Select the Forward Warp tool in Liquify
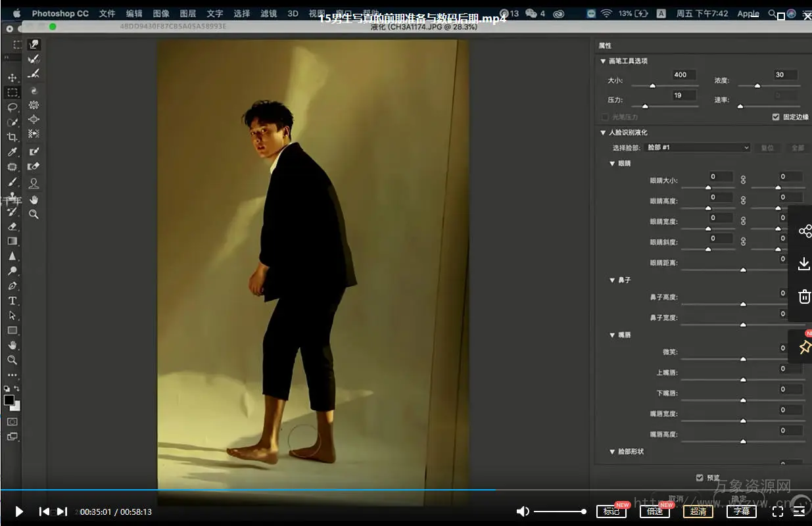 (x=34, y=45)
